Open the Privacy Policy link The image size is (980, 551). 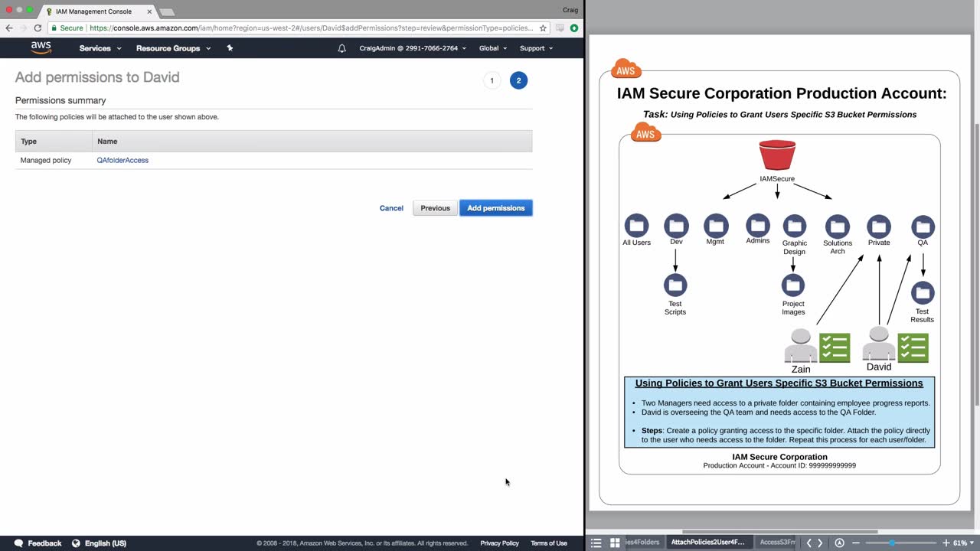click(x=499, y=543)
